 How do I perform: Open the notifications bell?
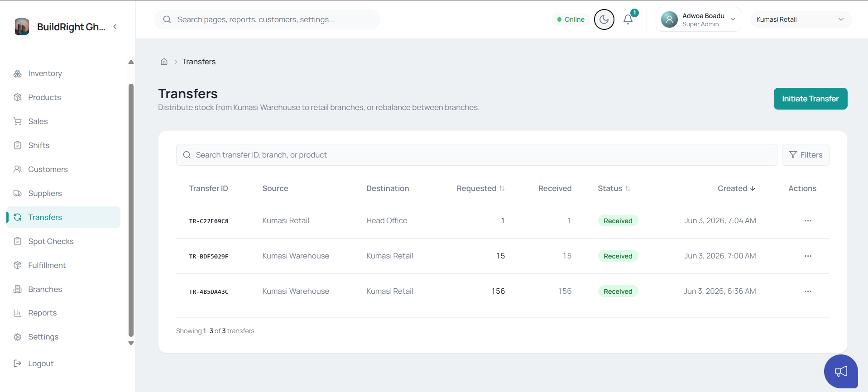(628, 19)
